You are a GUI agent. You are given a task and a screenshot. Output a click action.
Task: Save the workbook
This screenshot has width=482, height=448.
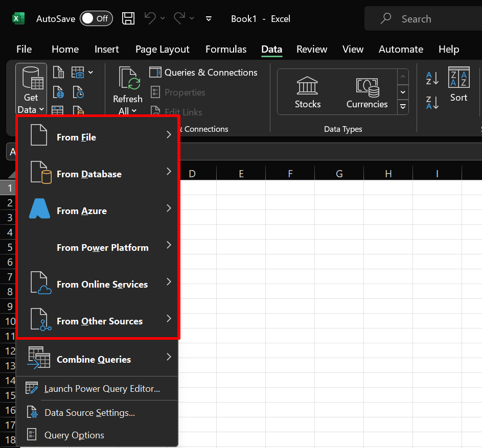pos(128,18)
